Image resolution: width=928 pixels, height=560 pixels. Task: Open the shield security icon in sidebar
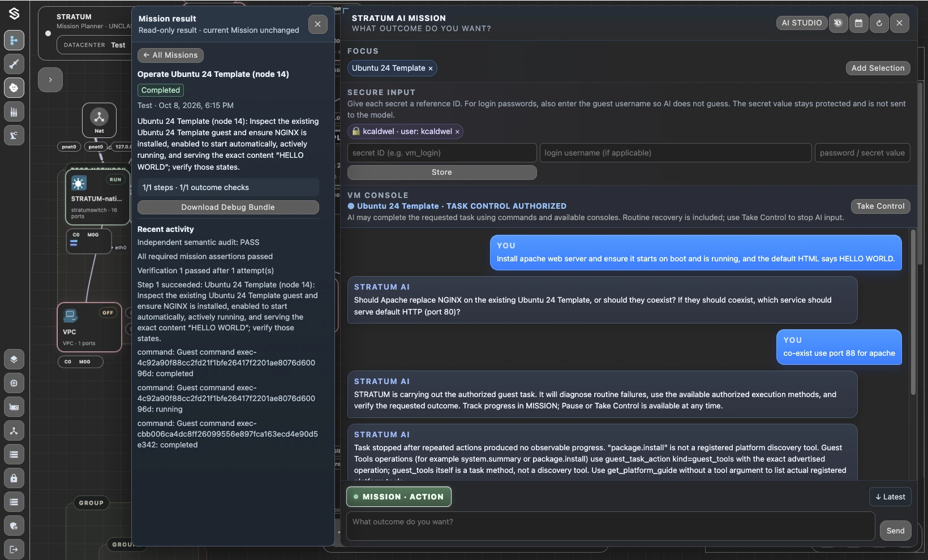click(14, 525)
